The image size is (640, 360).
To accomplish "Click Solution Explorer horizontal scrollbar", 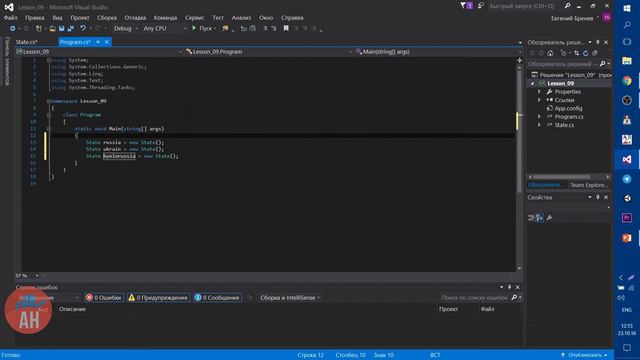I will tap(561, 177).
